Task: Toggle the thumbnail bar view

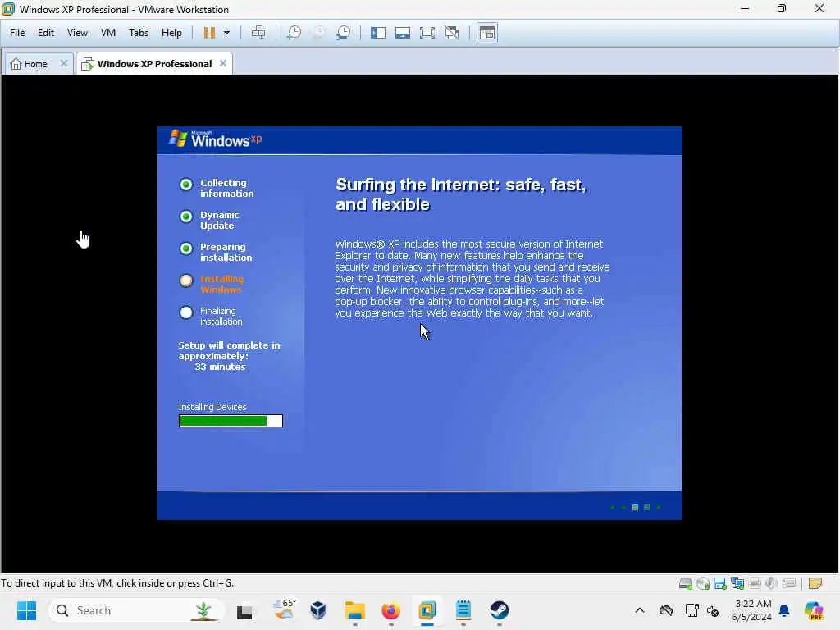Action: (402, 33)
